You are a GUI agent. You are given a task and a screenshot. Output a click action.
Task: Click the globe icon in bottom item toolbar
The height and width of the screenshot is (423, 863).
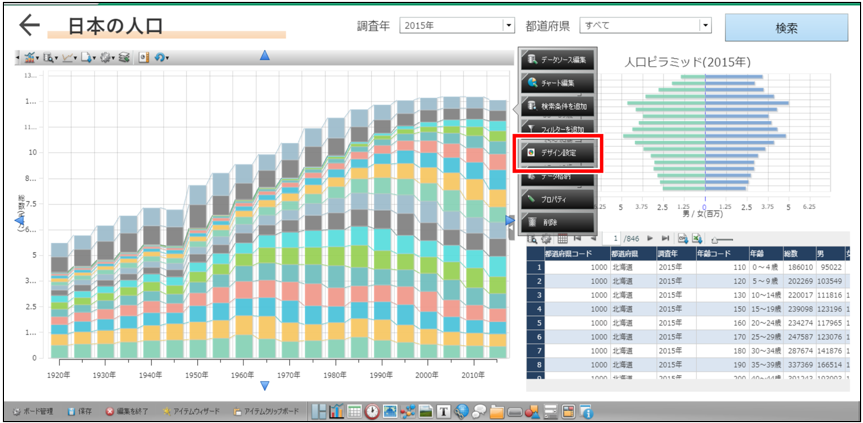tap(461, 411)
